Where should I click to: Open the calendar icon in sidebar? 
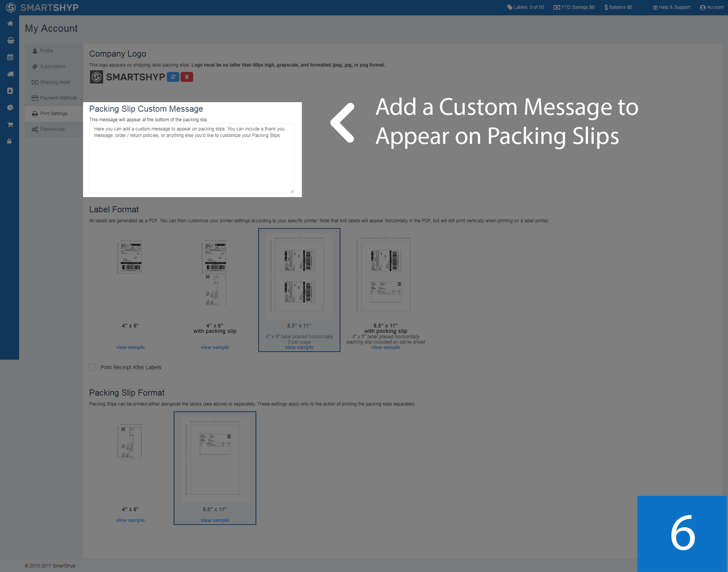coord(10,57)
